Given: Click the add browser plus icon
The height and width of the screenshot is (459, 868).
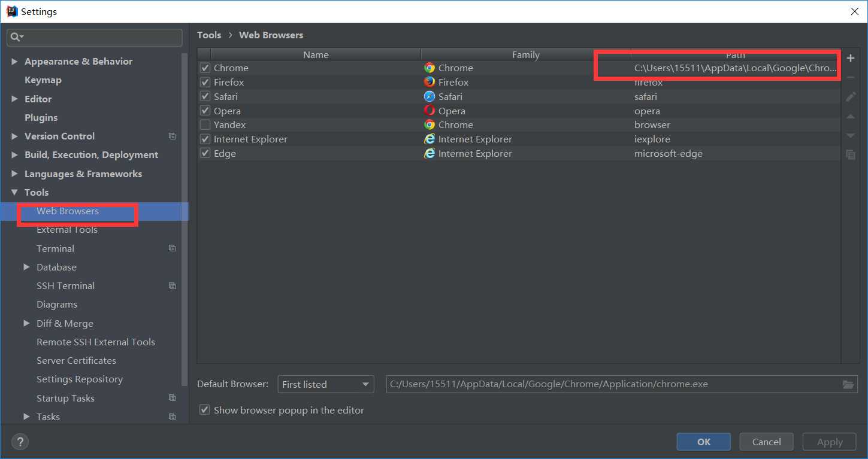Looking at the screenshot, I should click(850, 58).
